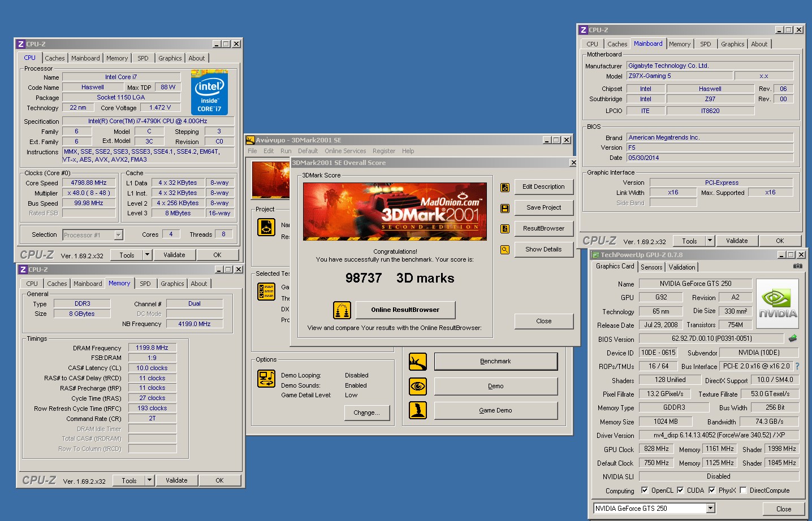Click the Selected Tests checklist icon
Image resolution: width=812 pixels, height=521 pixels.
click(266, 292)
